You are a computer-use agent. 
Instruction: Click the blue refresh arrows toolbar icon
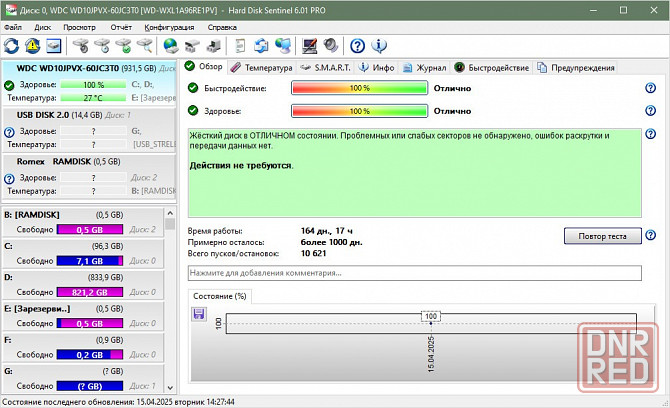click(12, 46)
